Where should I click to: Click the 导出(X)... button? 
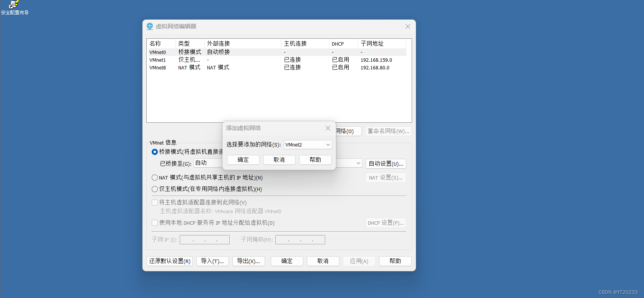(248, 261)
